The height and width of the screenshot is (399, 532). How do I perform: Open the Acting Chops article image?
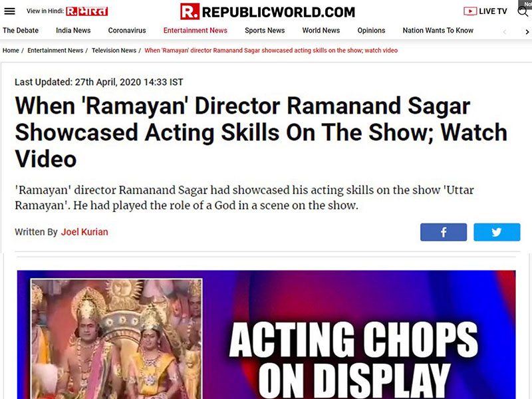coord(267,334)
